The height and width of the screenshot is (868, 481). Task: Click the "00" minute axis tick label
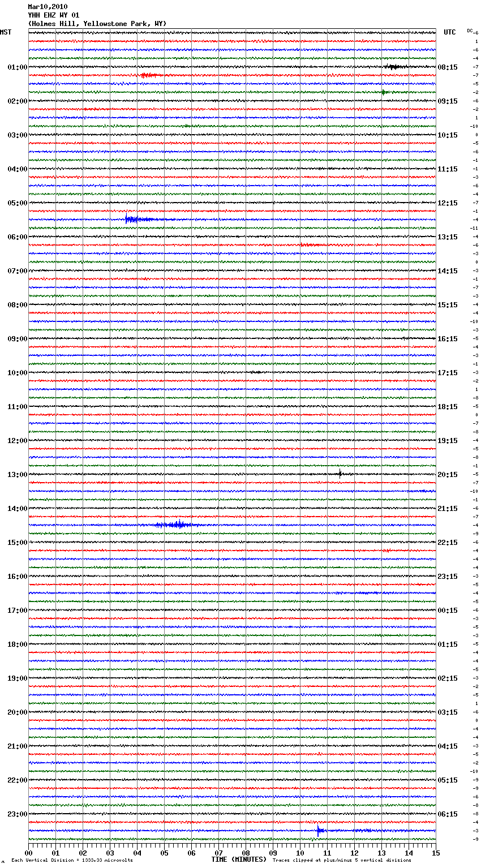pos(28,853)
